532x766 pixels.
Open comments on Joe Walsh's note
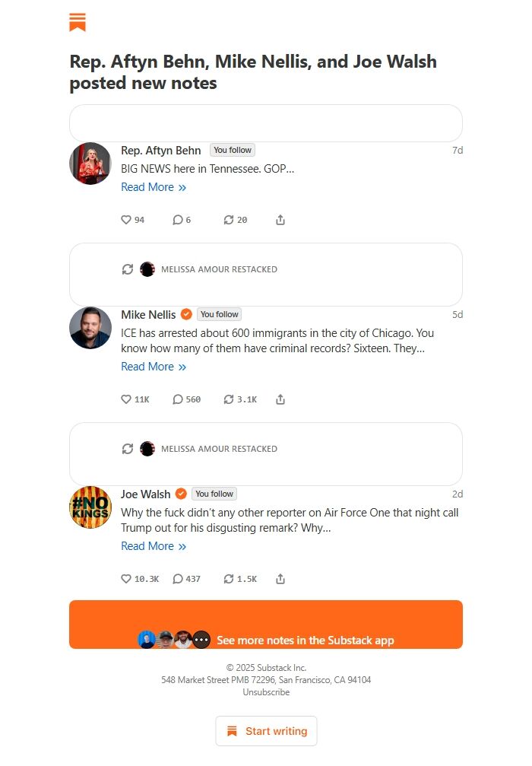pyautogui.click(x=177, y=578)
